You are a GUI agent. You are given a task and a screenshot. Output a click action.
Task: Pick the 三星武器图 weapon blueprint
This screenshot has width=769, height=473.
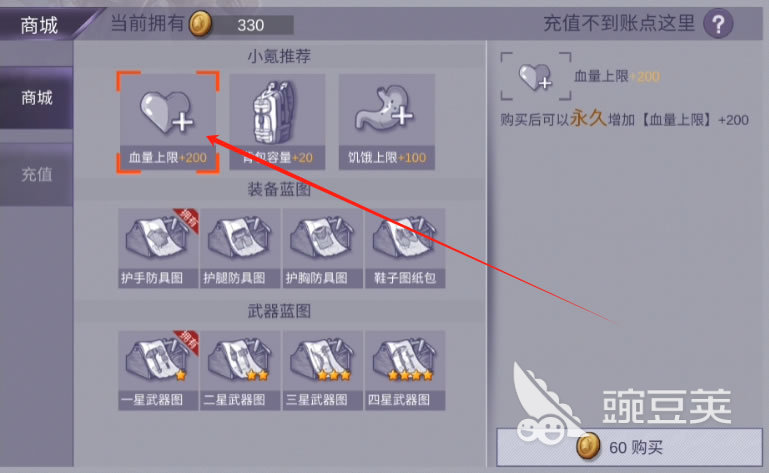pos(323,370)
